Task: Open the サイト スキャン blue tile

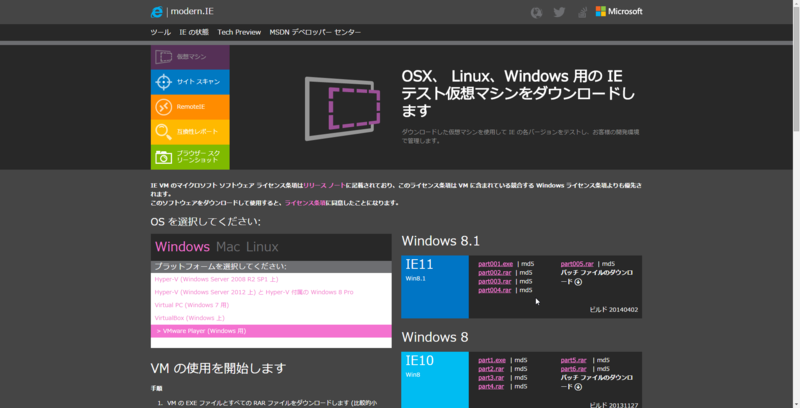Action: click(190, 82)
